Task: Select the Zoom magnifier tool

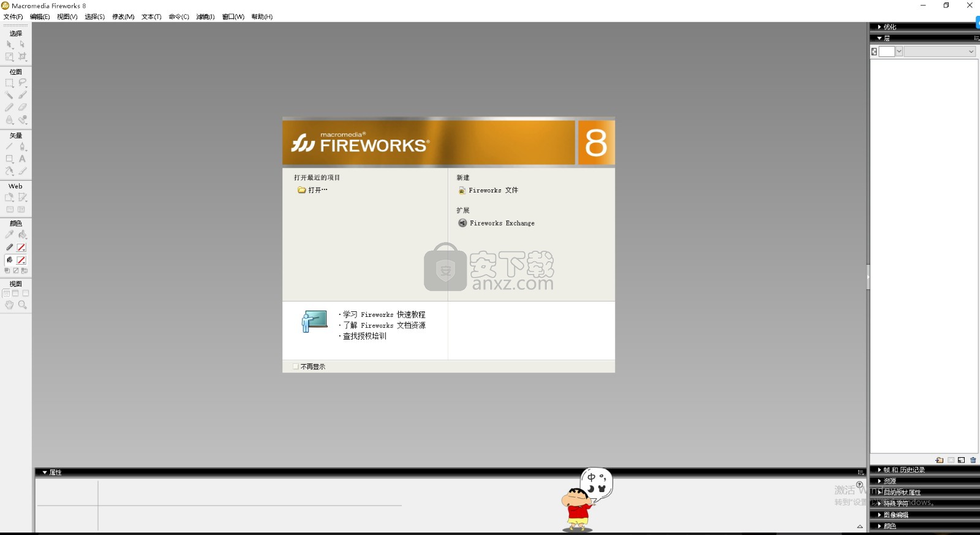Action: (x=22, y=305)
